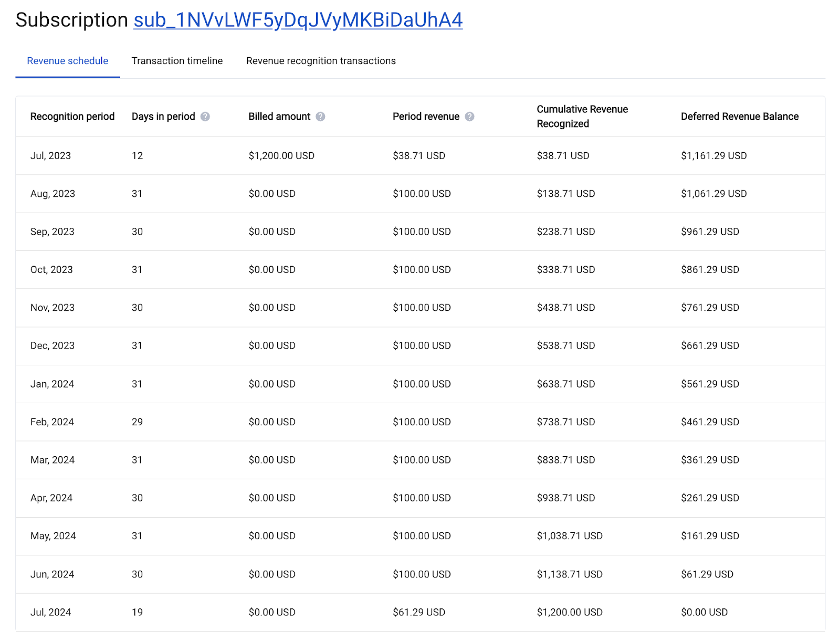The image size is (840, 641).
Task: Select the Jan, 2024 recognition period cell
Action: point(52,384)
